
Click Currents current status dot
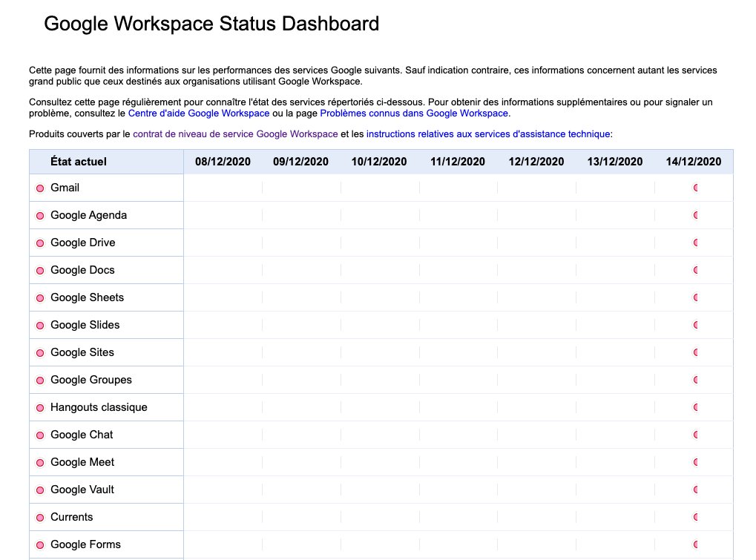tap(40, 518)
